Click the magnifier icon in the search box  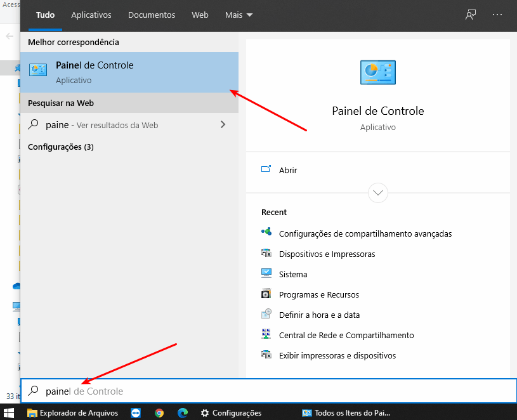click(33, 391)
